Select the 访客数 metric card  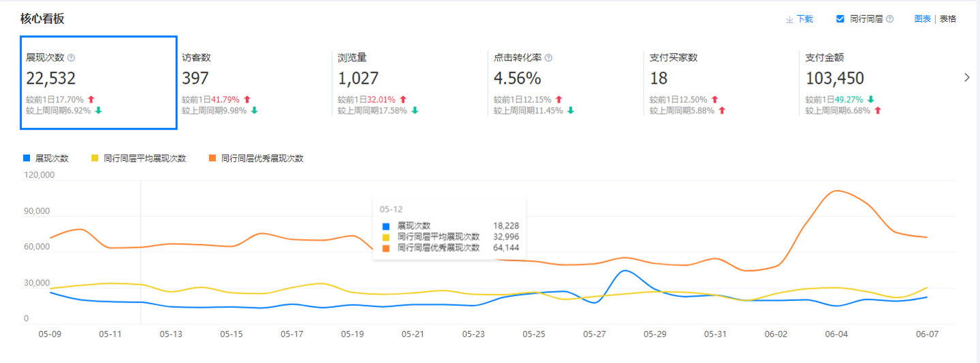253,82
